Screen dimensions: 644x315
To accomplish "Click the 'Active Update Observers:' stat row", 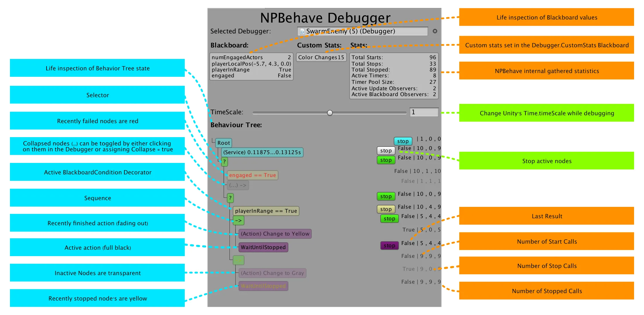I will tap(394, 88).
